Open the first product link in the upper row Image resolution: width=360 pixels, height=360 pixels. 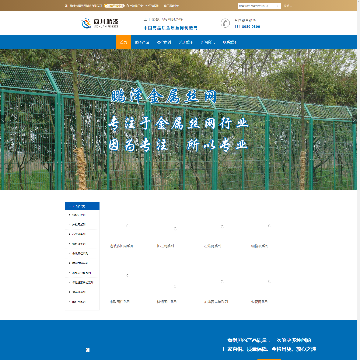(121, 246)
